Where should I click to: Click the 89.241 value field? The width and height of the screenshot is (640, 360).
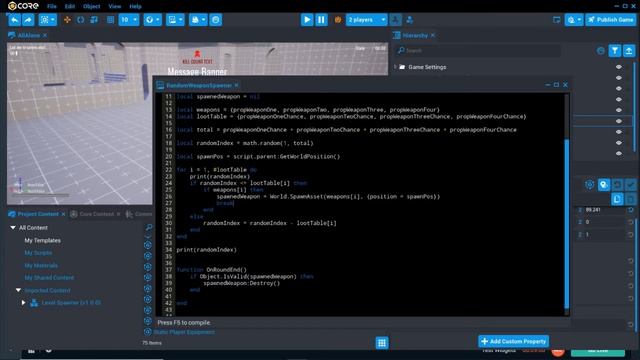pyautogui.click(x=604, y=210)
